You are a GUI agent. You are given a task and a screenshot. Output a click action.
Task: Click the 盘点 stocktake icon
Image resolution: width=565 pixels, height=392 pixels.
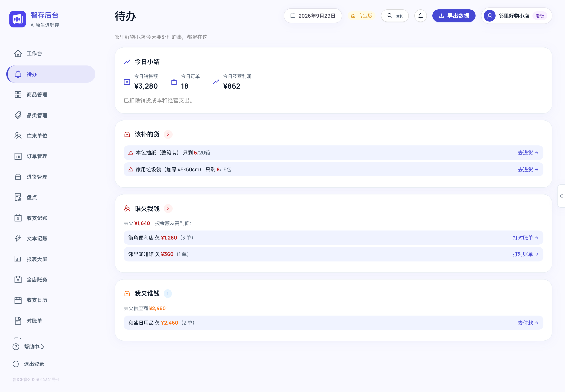pyautogui.click(x=18, y=198)
